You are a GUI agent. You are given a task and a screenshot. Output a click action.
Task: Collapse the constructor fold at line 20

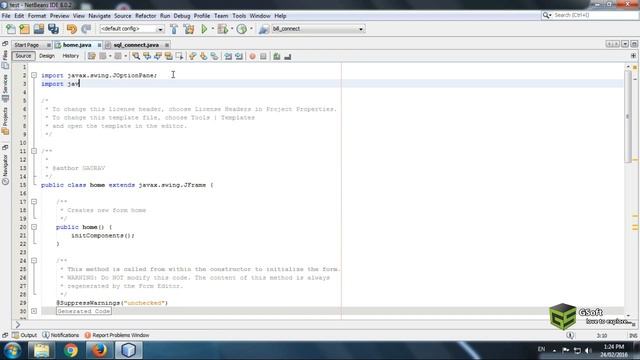34,227
